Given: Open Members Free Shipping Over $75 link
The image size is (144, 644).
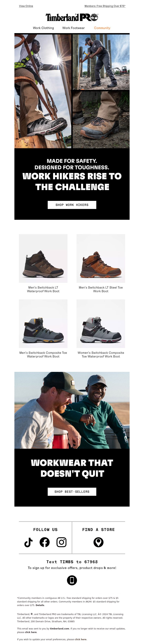Looking at the screenshot, I should (x=105, y=6).
